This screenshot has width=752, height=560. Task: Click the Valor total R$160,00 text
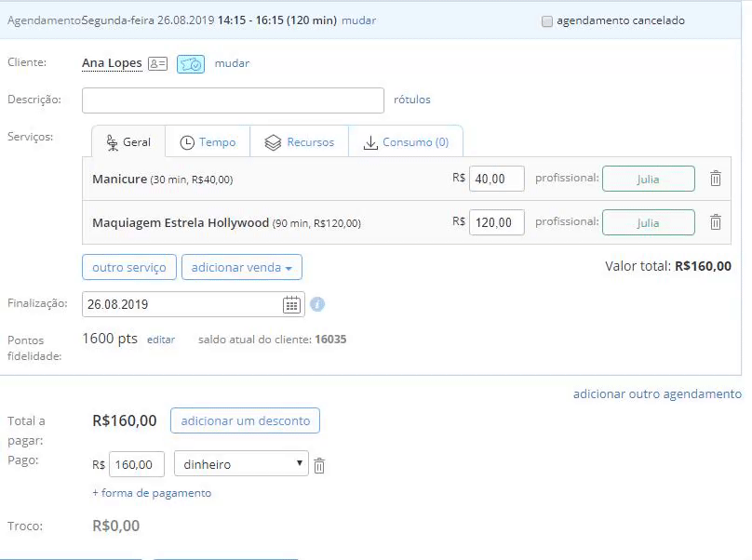click(668, 266)
